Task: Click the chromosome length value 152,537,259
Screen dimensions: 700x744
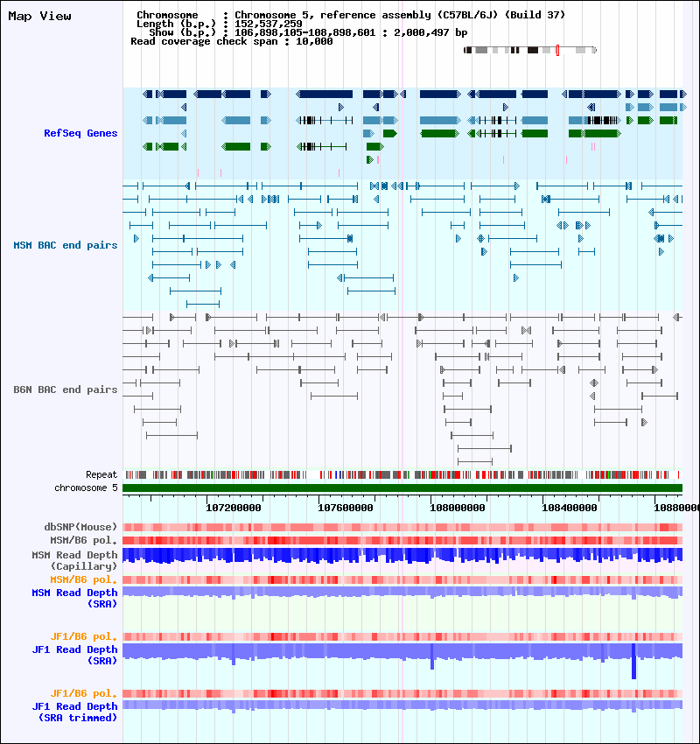Action: click(x=269, y=24)
